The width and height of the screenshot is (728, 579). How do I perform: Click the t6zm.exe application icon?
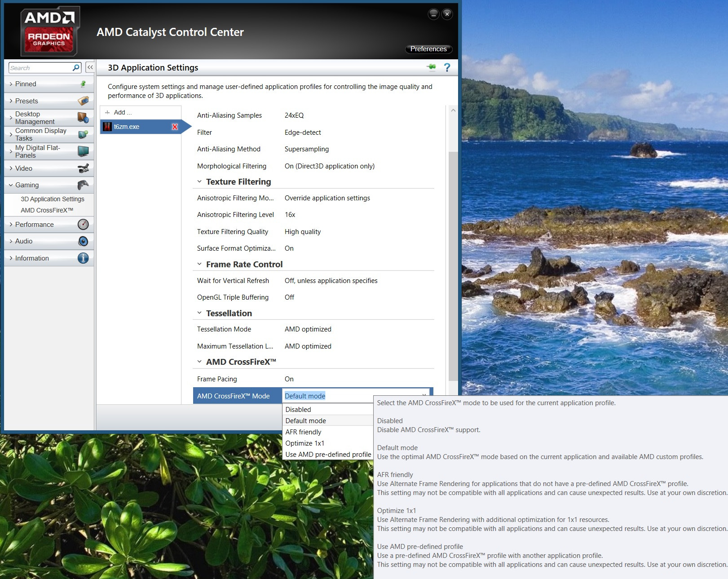coord(107,127)
